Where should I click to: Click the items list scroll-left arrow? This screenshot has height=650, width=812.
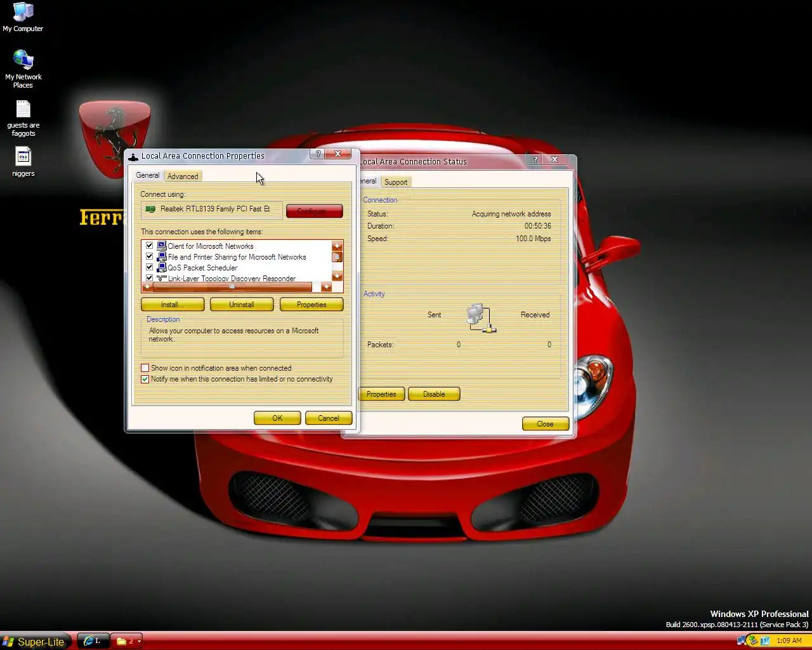(147, 287)
